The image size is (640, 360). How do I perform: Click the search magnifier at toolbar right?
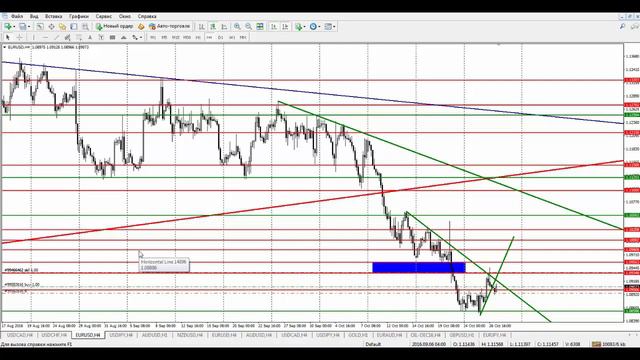[622, 27]
